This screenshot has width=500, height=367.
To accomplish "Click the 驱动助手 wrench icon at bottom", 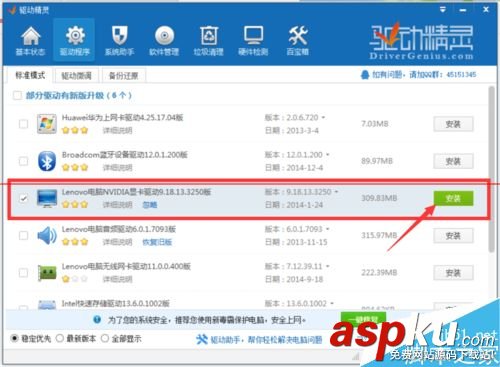I will [x=202, y=339].
